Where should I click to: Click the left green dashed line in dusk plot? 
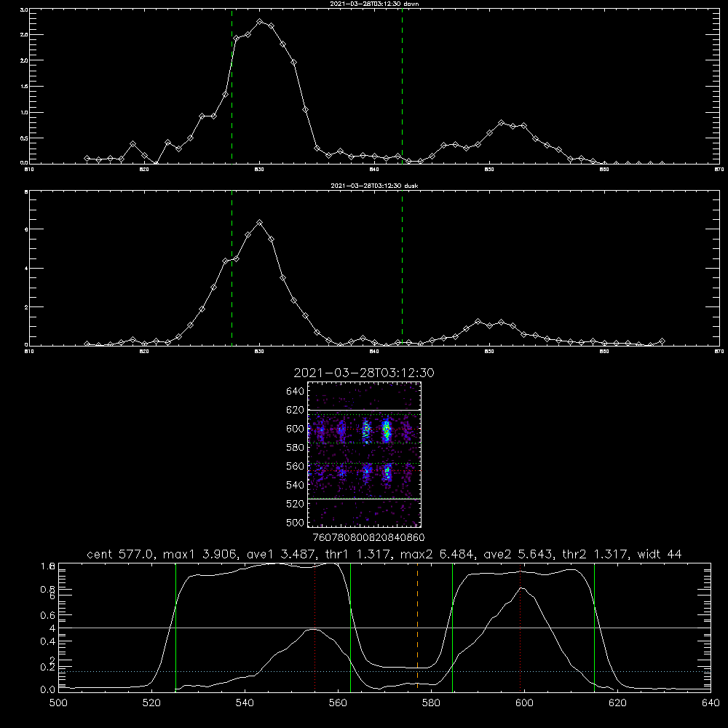232,268
